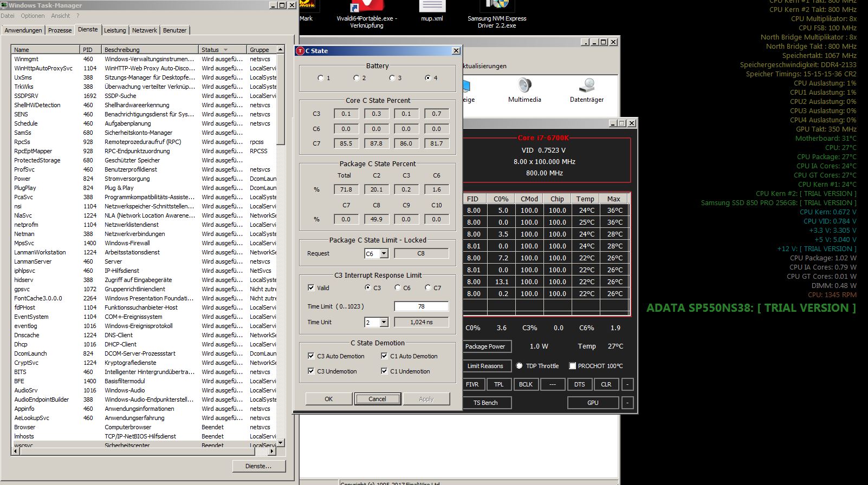Click the Time Limit input field

[x=422, y=306]
